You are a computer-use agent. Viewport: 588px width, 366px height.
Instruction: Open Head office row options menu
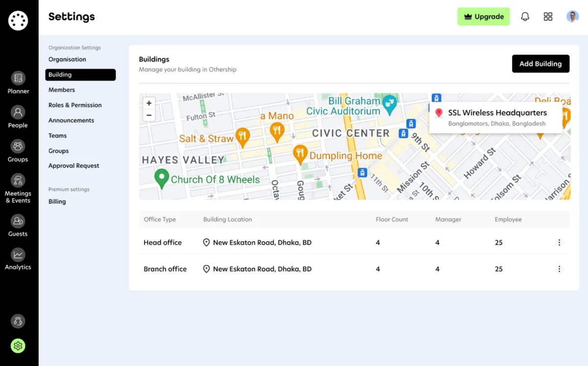[x=559, y=243]
